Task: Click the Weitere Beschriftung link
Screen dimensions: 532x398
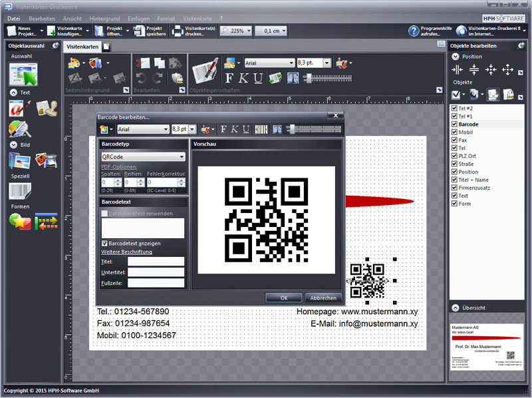Action: click(x=126, y=252)
